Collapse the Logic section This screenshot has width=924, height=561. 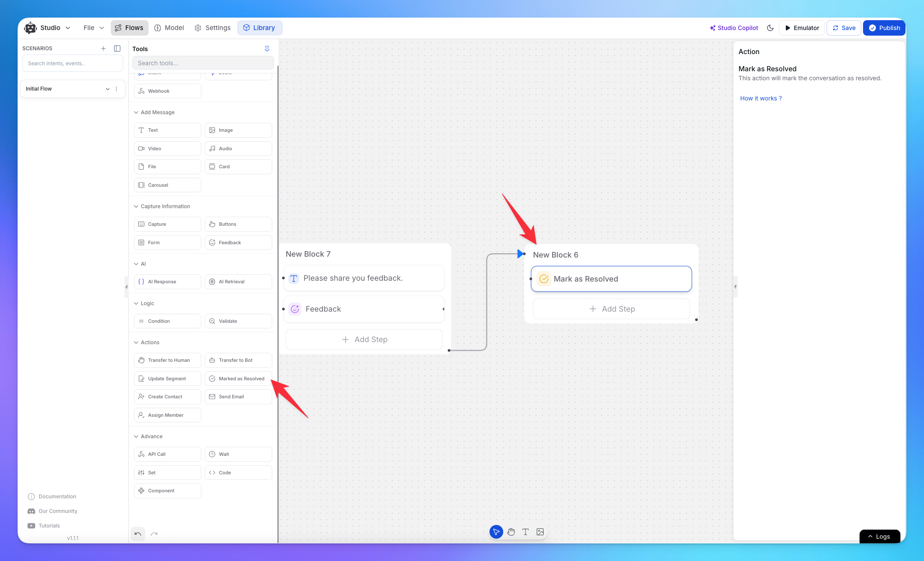pos(136,303)
